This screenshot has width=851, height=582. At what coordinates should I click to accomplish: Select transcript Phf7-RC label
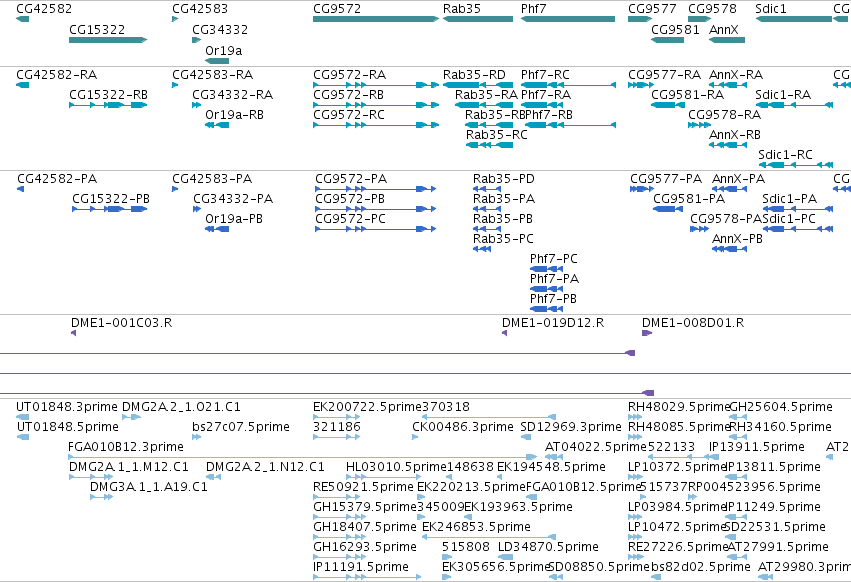(545, 74)
